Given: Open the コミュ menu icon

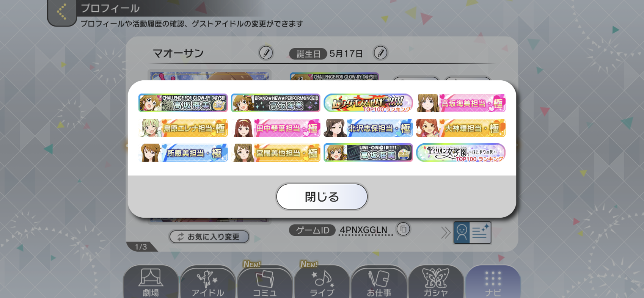Looking at the screenshot, I should [265, 283].
